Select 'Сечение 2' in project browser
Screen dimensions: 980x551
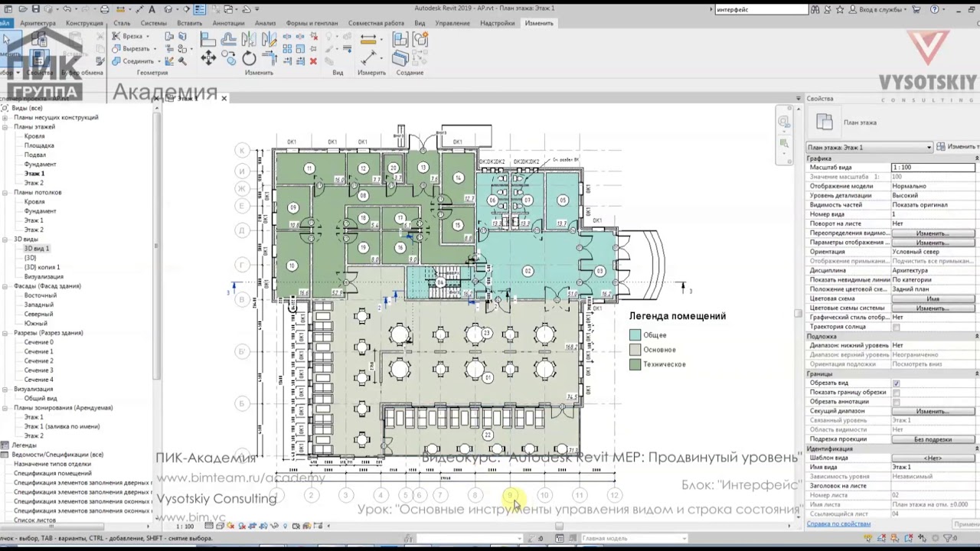coord(39,361)
